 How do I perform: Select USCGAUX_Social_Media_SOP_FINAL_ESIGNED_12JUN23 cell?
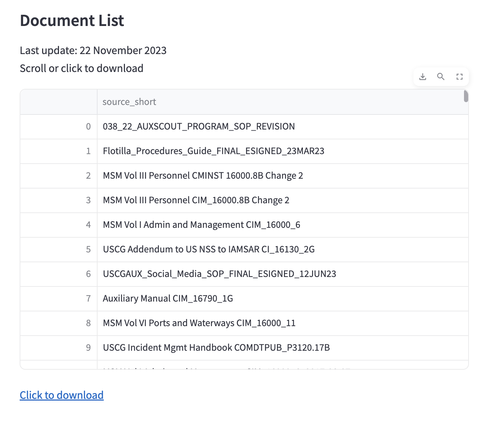point(283,274)
